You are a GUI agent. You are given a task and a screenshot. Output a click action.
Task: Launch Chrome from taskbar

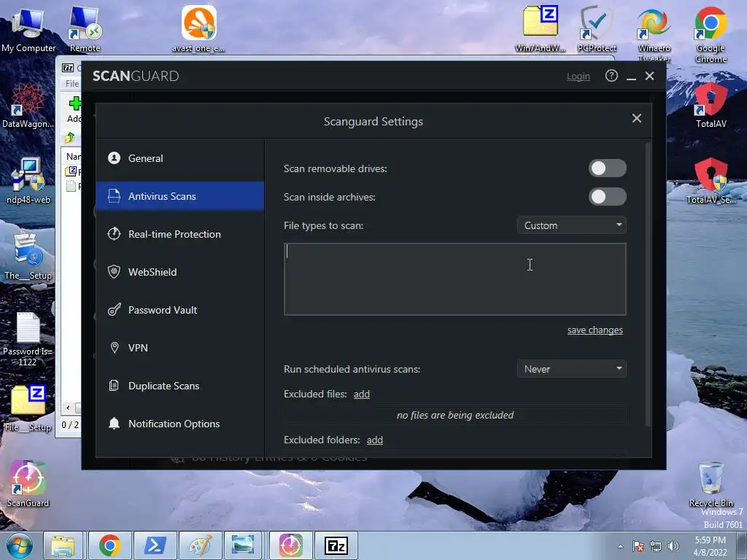pos(109,545)
